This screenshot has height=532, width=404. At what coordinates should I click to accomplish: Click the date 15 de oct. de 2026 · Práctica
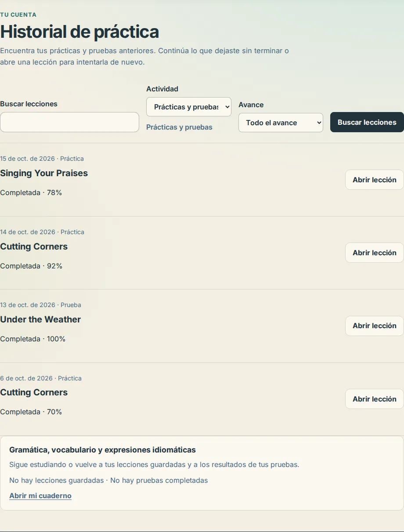pyautogui.click(x=42, y=159)
